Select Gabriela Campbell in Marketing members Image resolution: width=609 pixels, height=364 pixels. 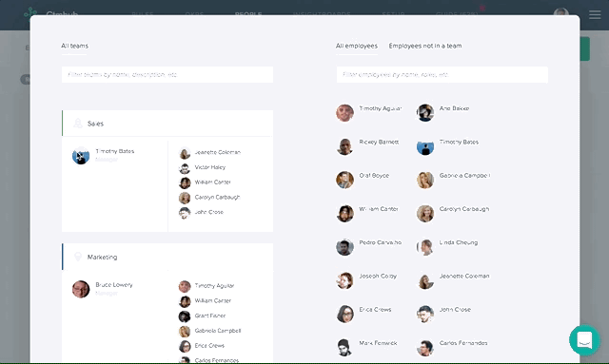209,331
